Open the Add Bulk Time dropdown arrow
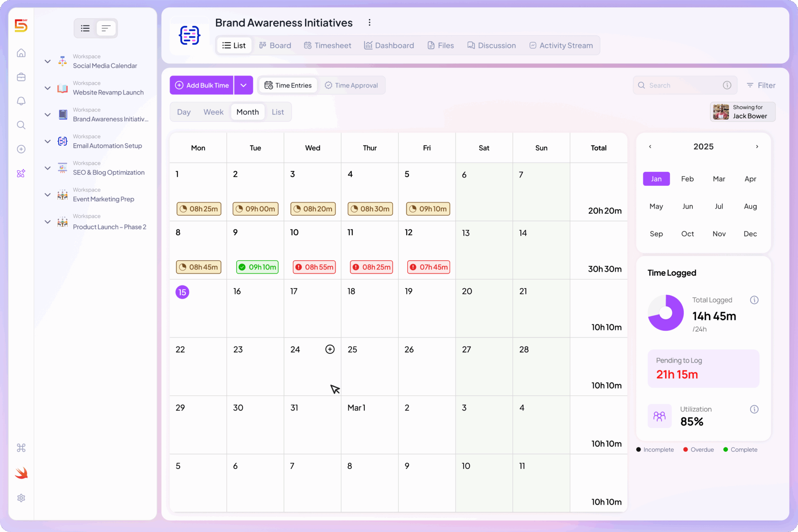The image size is (798, 532). [x=244, y=85]
